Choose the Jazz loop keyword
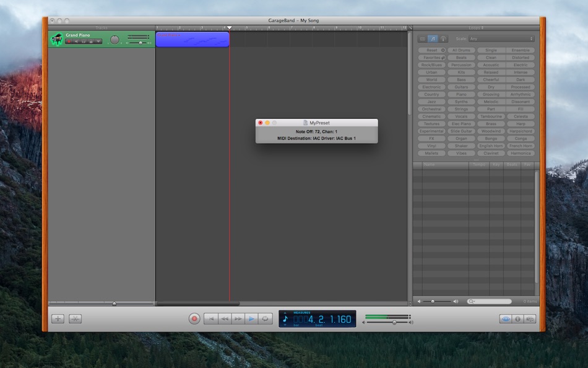Image resolution: width=588 pixels, height=368 pixels. point(431,102)
